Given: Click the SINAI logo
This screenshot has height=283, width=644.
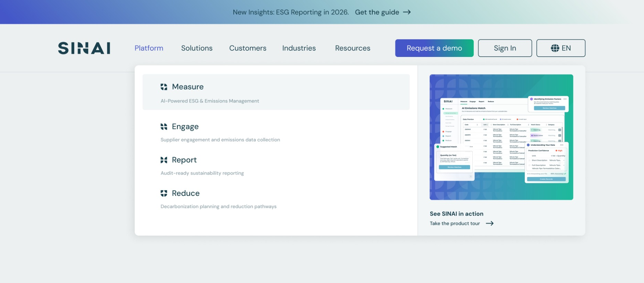Looking at the screenshot, I should tap(84, 48).
